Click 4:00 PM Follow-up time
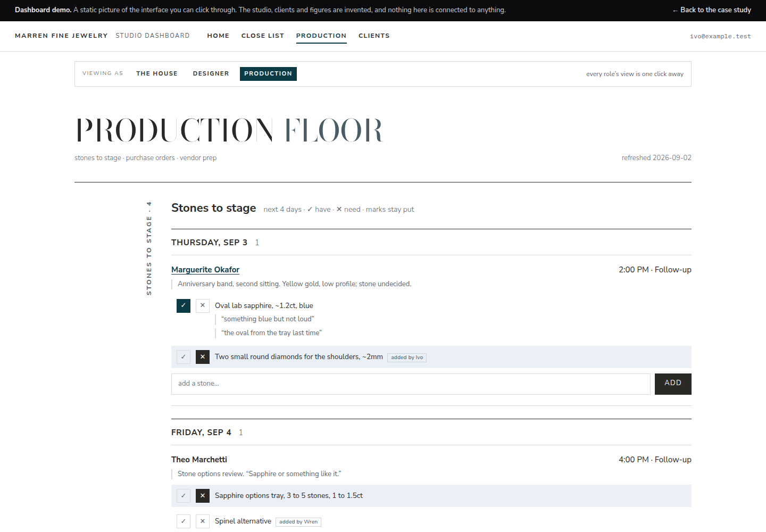The height and width of the screenshot is (532, 766). [x=655, y=460]
